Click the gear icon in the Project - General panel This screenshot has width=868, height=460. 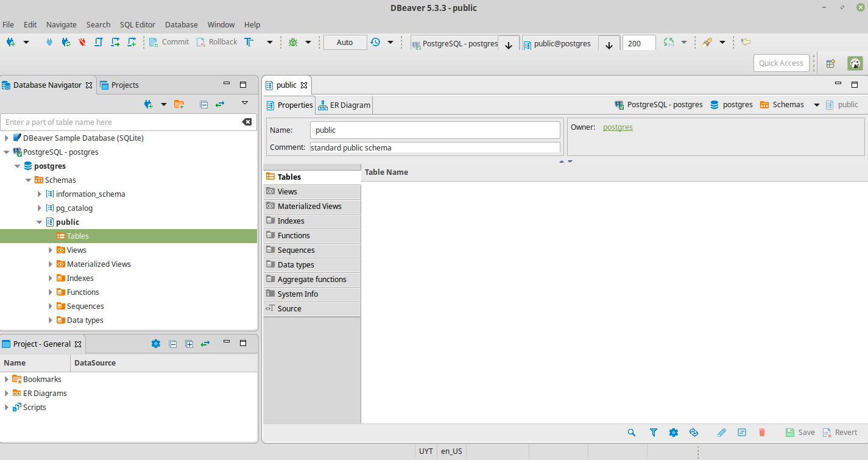click(156, 344)
